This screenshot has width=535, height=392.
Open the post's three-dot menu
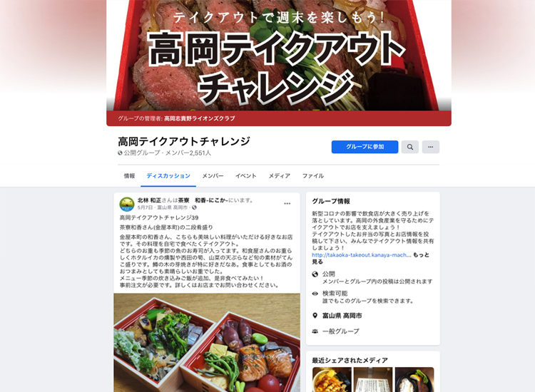point(287,204)
